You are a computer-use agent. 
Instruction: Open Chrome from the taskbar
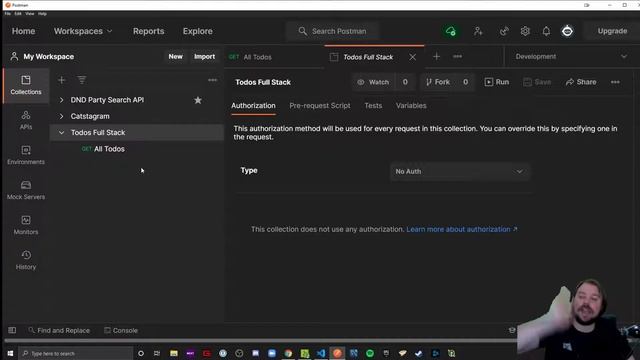pos(288,353)
